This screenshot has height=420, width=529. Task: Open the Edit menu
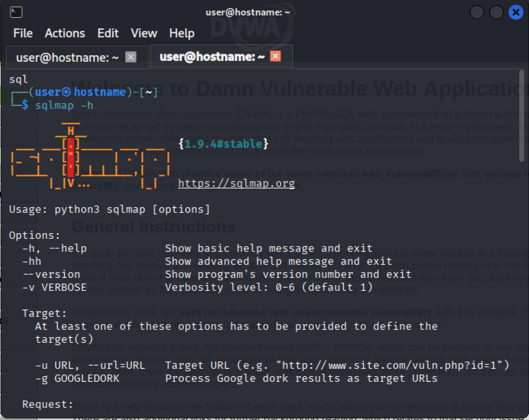pyautogui.click(x=108, y=33)
